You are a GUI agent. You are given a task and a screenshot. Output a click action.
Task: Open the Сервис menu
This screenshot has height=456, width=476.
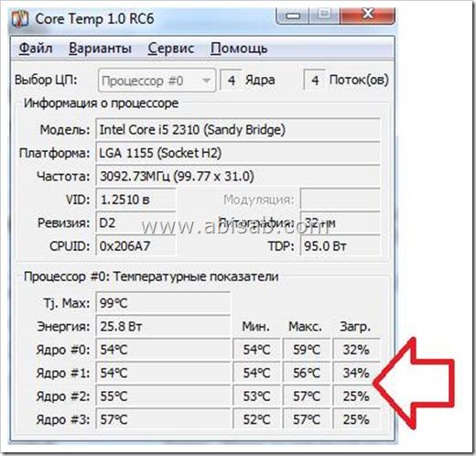click(x=171, y=49)
